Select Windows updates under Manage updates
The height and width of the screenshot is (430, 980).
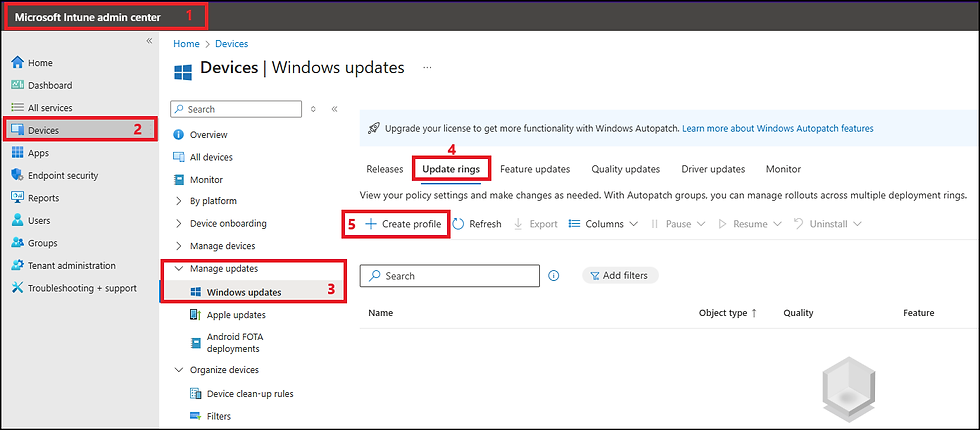244,292
